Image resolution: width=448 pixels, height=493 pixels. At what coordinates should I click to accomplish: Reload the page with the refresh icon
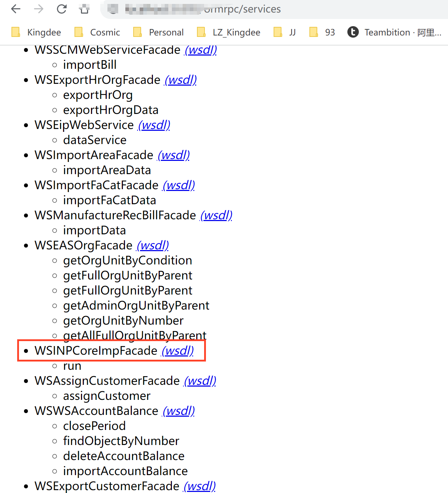62,9
